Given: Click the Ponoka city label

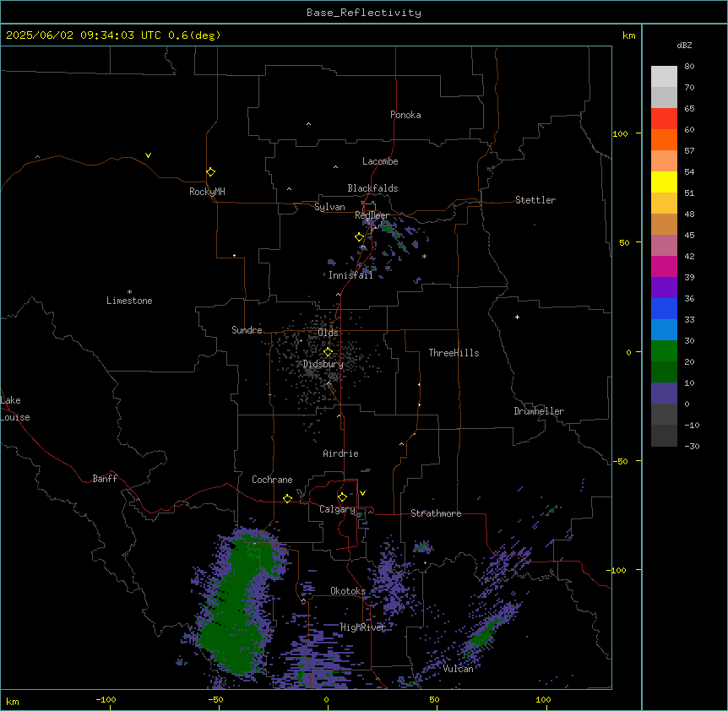Looking at the screenshot, I should coord(405,115).
